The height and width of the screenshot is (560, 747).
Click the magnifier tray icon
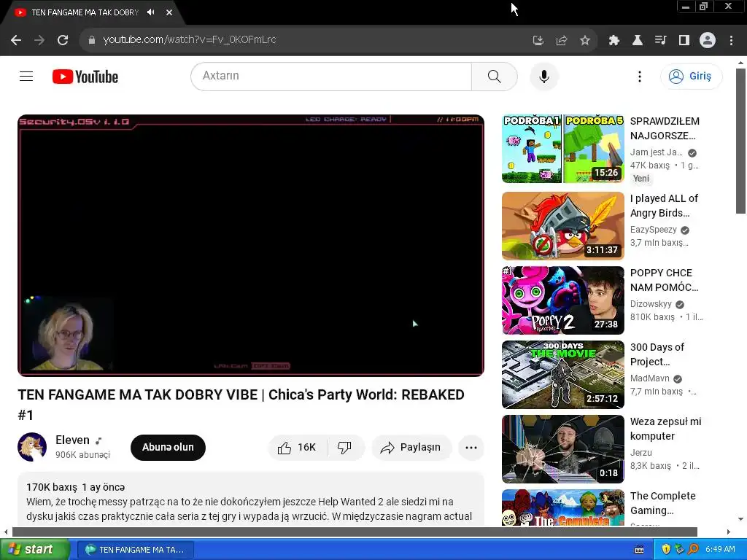(x=693, y=550)
